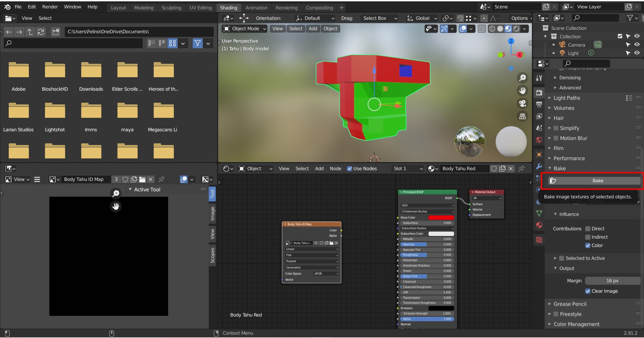This screenshot has width=644, height=338.
Task: Hide the Camera in the outliner
Action: (637, 45)
